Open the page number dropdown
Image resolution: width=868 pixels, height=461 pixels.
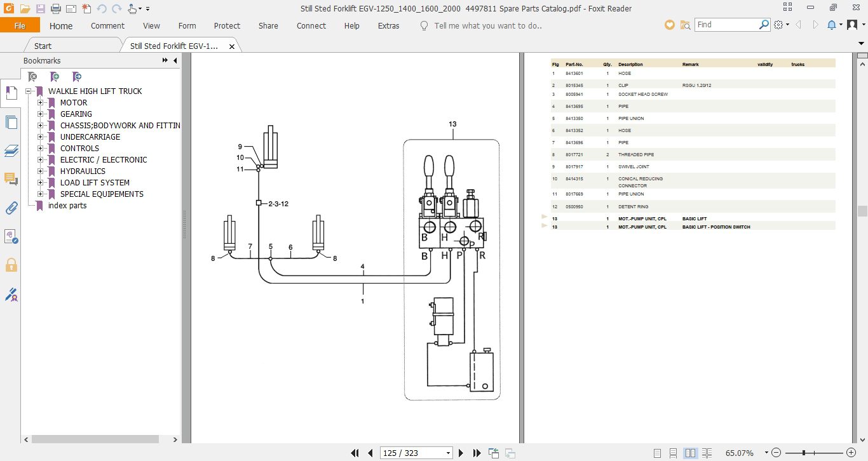click(x=449, y=453)
